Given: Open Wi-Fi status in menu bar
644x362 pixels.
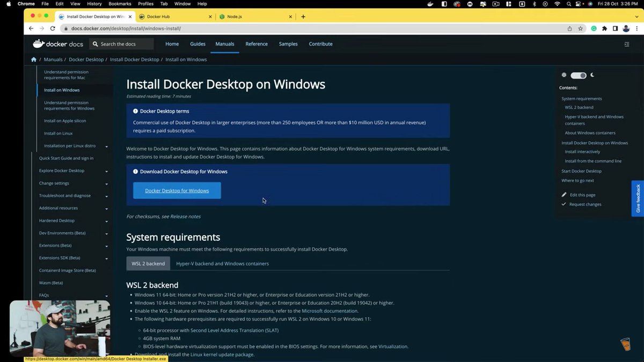Looking at the screenshot, I should click(x=557, y=4).
